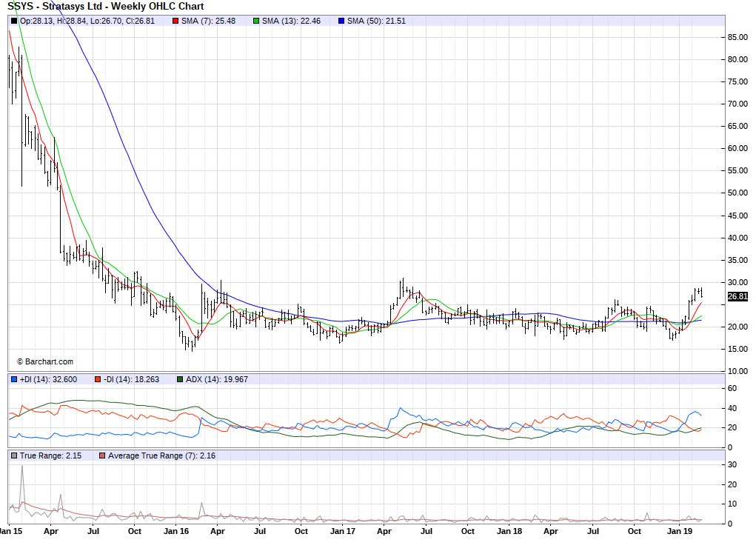This screenshot has width=756, height=554.
Task: Click the Jan 18 date axis label
Action: (509, 531)
